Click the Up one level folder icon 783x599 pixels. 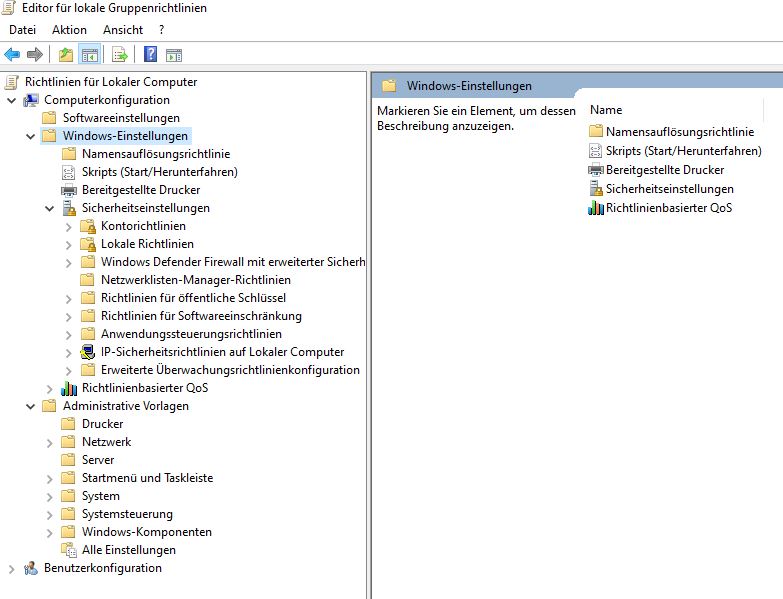coord(66,54)
